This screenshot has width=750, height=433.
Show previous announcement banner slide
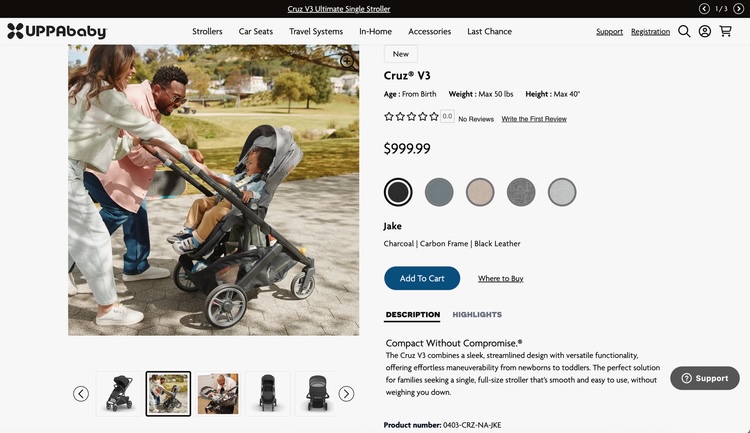pyautogui.click(x=704, y=9)
